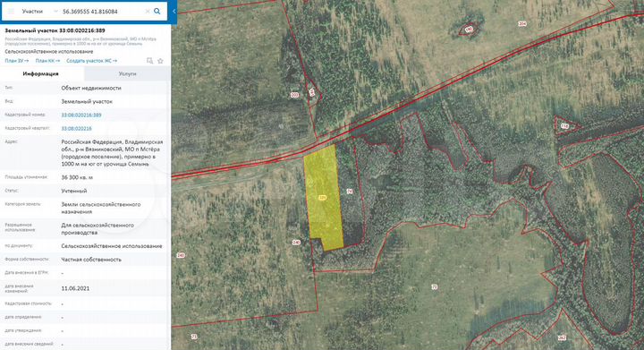This screenshot has width=644, height=350.
Task: Open cadastral quarter link 33:08:020216
Action: (76, 129)
